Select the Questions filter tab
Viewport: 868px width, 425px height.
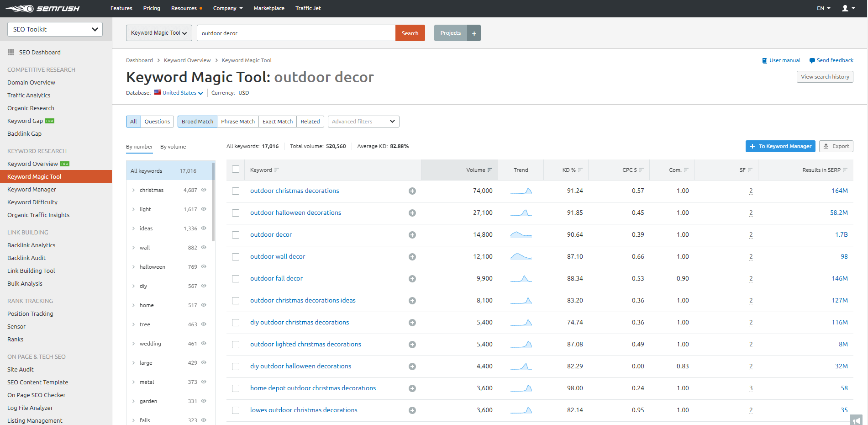[x=157, y=122]
